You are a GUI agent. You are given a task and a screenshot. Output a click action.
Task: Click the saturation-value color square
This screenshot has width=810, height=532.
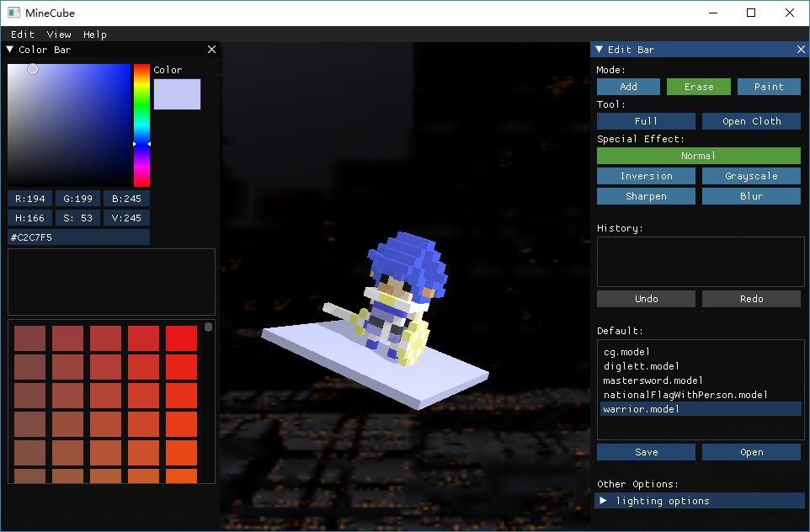[69, 125]
